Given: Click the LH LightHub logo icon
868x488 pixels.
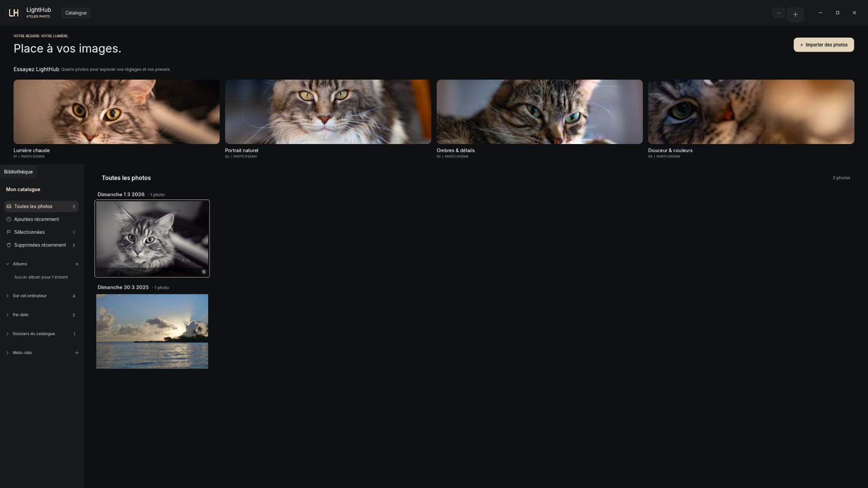Looking at the screenshot, I should click(x=14, y=13).
